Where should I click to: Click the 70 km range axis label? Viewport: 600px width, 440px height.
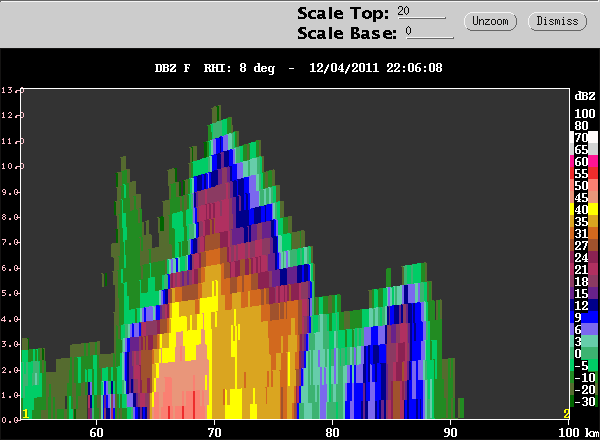[x=214, y=432]
